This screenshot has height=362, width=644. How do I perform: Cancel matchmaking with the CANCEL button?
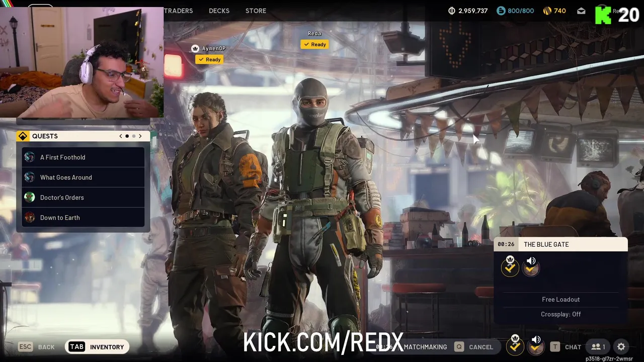(474, 347)
